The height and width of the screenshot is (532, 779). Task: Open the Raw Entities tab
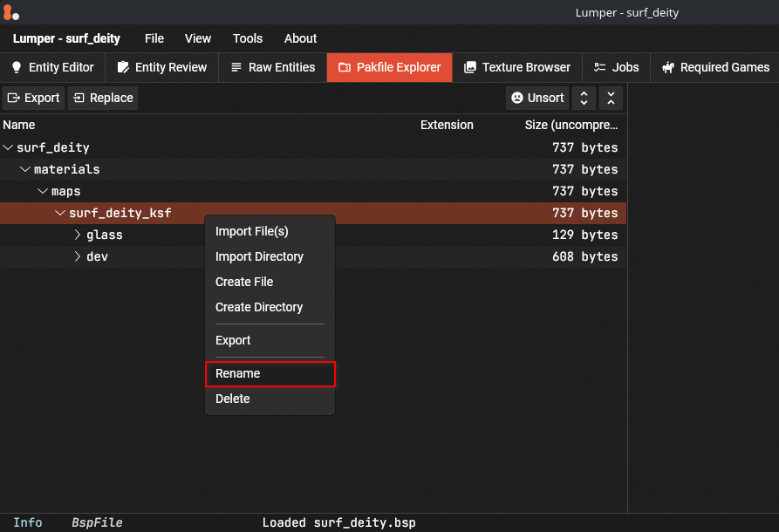[x=272, y=67]
